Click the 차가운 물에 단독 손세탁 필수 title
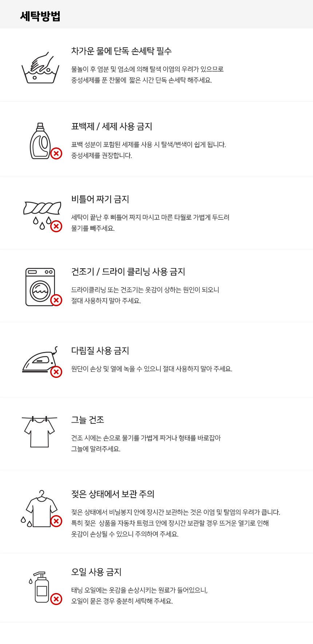The width and height of the screenshot is (313, 644). tap(121, 51)
